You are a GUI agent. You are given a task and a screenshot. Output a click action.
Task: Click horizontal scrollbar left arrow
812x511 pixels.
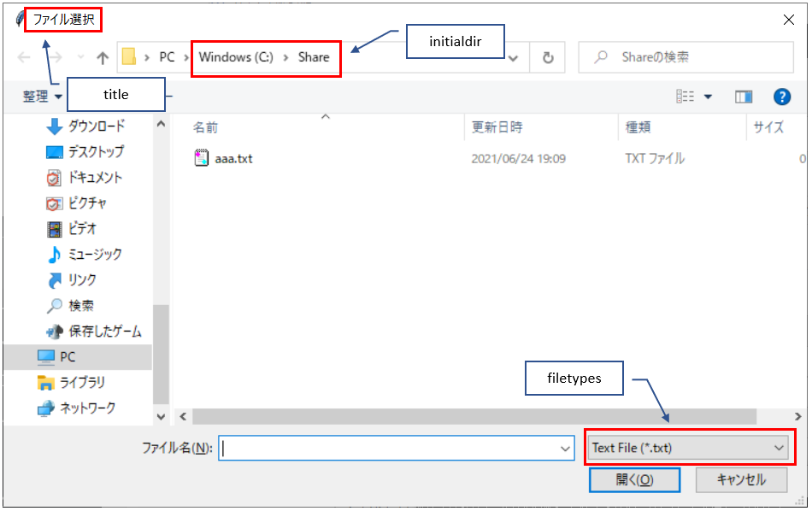pos(183,416)
